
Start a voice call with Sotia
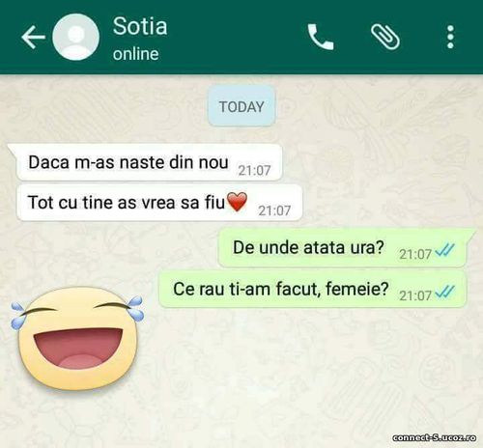tap(321, 37)
